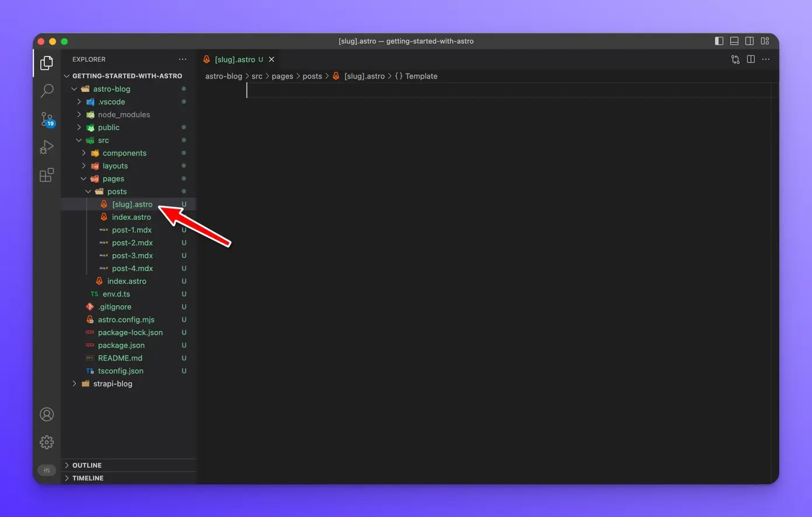Click pages in the breadcrumb

click(x=282, y=76)
